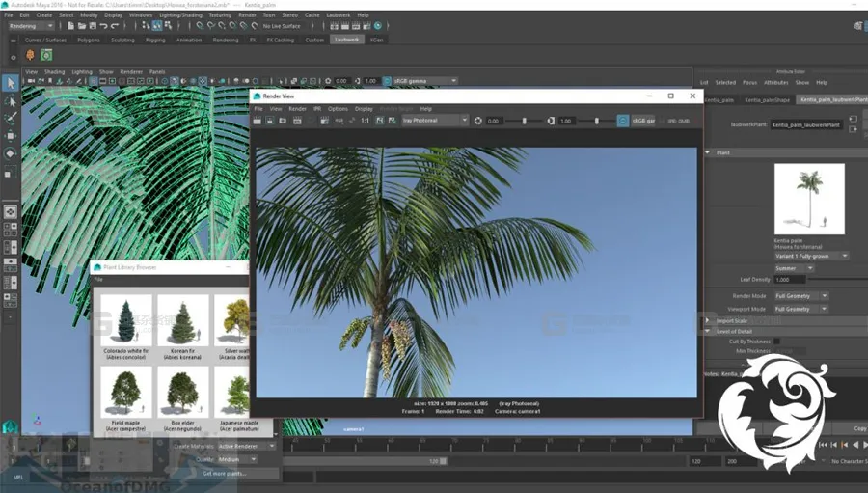
Task: Click the Copy Tab button in Attribute Editor
Action: point(859,428)
